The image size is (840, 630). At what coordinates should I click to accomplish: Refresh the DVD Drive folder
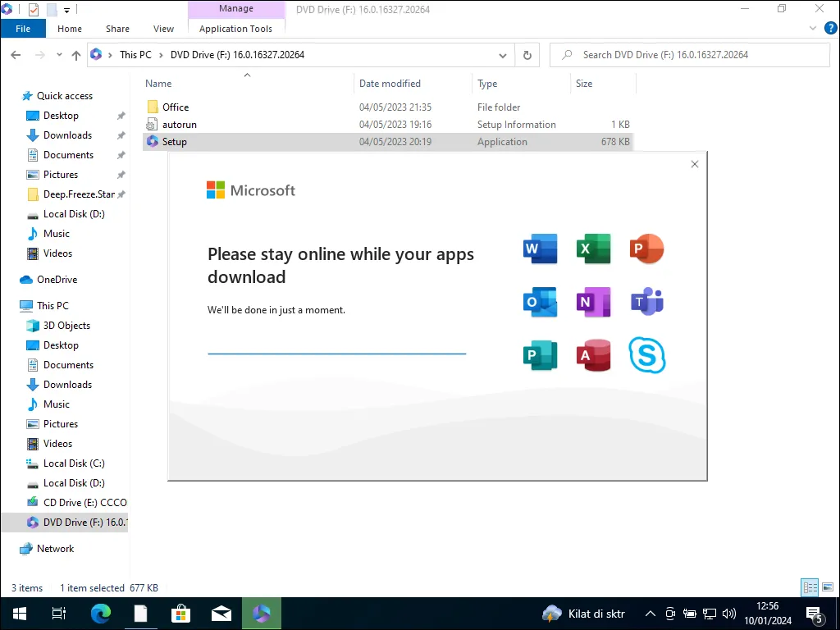(x=527, y=55)
